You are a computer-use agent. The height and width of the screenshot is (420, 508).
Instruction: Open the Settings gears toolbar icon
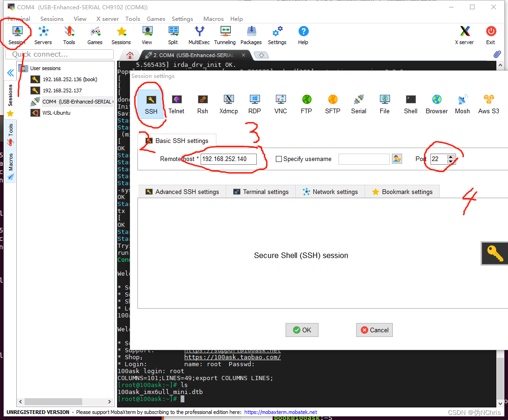(277, 35)
